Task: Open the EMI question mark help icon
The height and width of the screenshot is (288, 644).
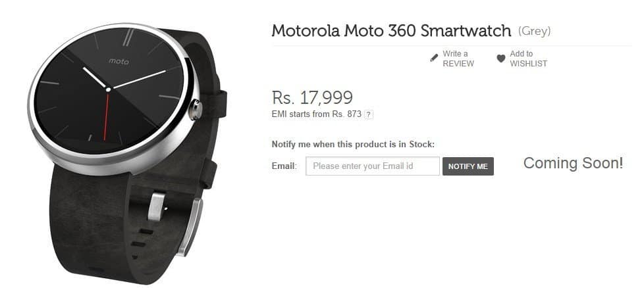Action: [369, 115]
